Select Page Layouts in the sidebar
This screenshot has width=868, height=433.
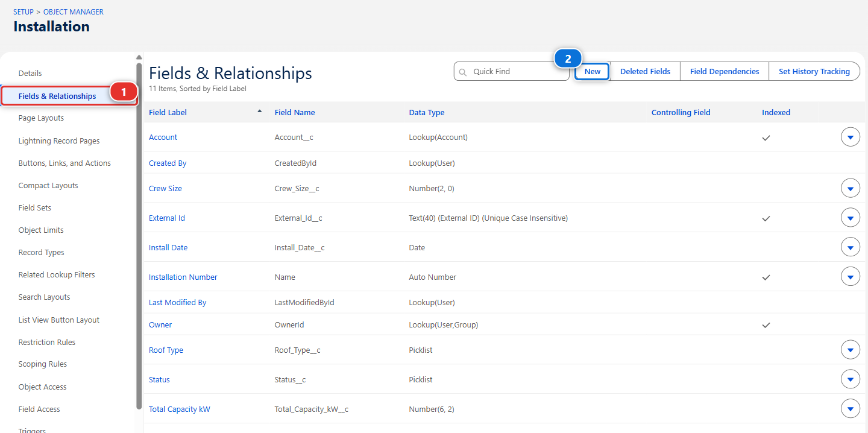41,118
